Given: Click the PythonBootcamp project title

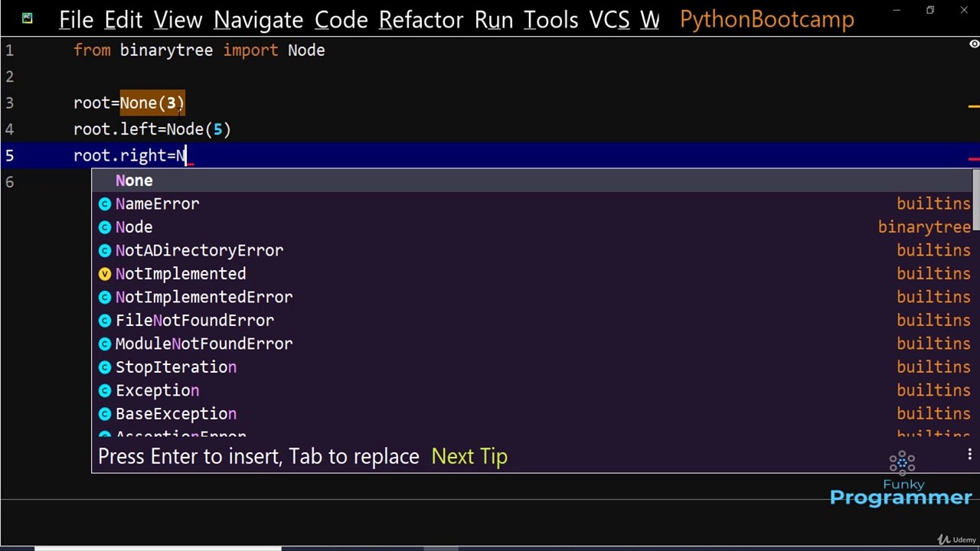Looking at the screenshot, I should 766,20.
